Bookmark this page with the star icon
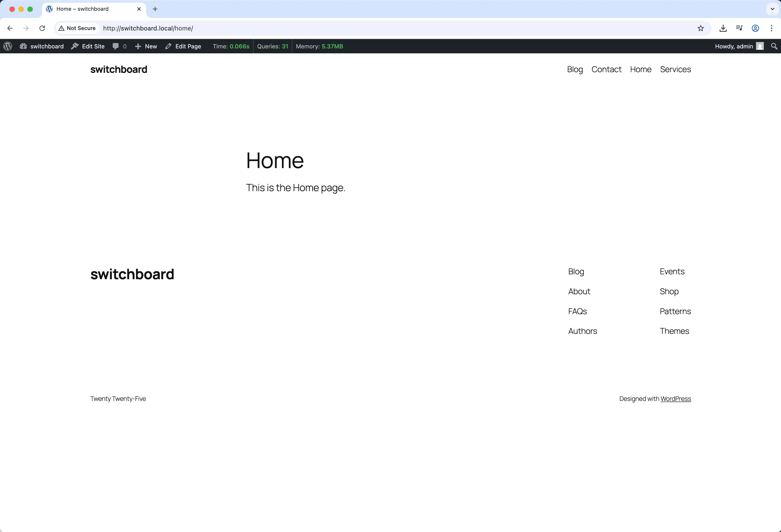Screen dimensions: 781x532 click(700, 28)
